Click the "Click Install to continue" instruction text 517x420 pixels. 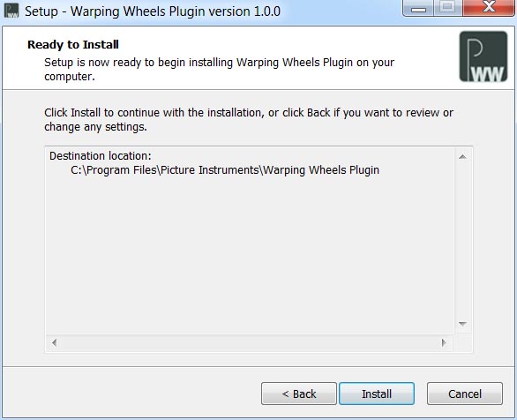point(249,120)
